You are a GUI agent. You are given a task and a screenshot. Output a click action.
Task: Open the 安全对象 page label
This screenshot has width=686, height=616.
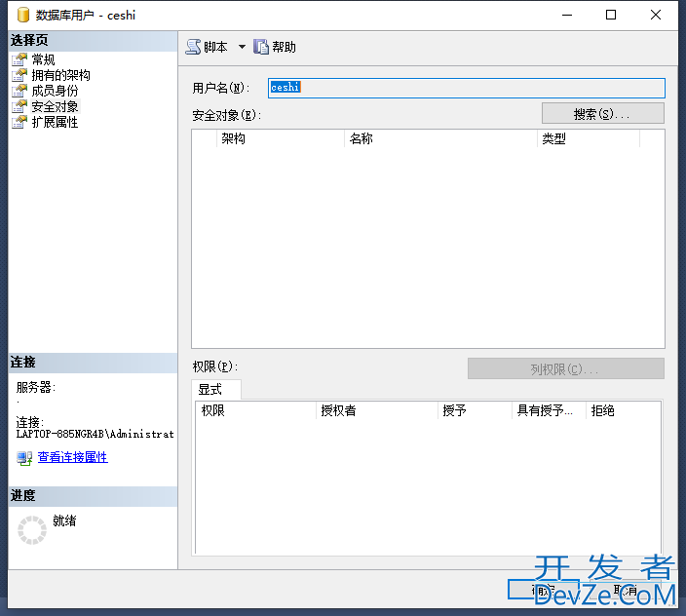[x=56, y=106]
